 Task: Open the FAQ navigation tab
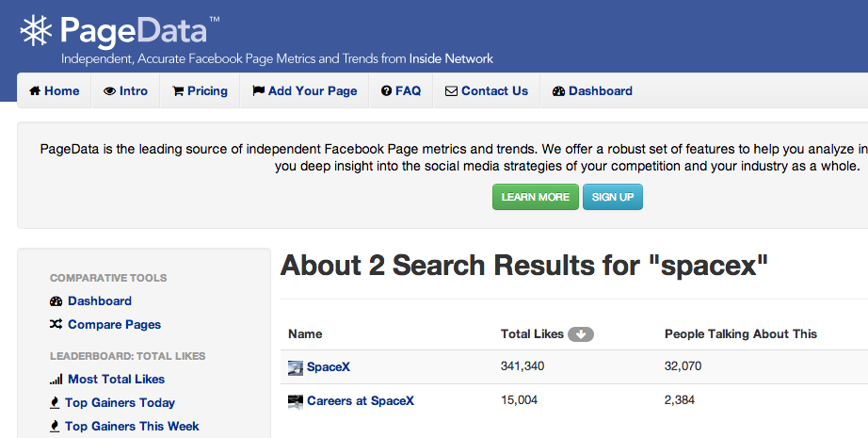tap(401, 90)
